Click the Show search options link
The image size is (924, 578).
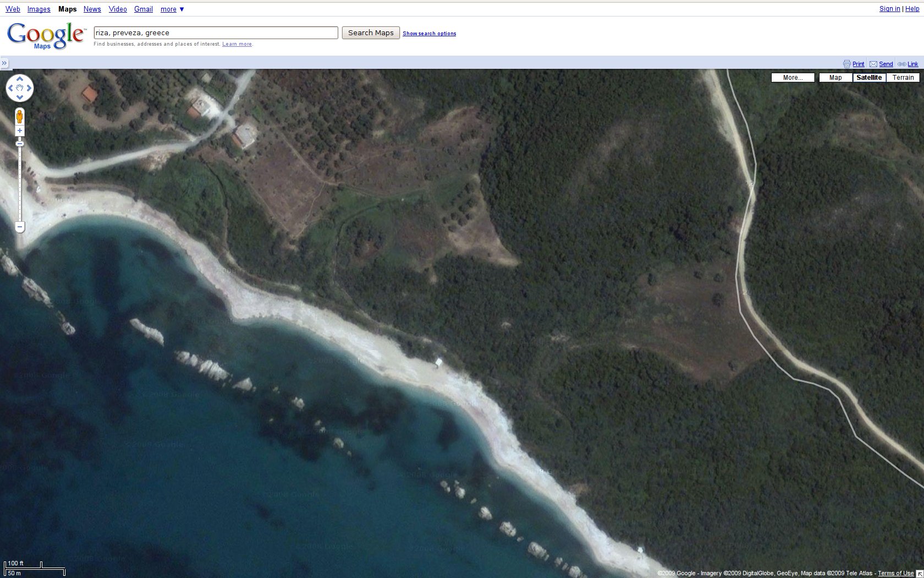tap(429, 34)
